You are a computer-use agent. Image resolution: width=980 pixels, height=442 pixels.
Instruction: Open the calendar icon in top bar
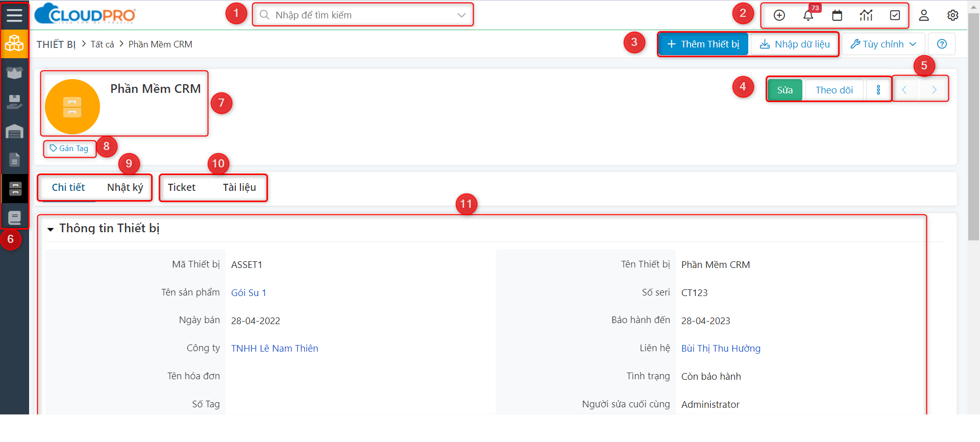(x=837, y=15)
